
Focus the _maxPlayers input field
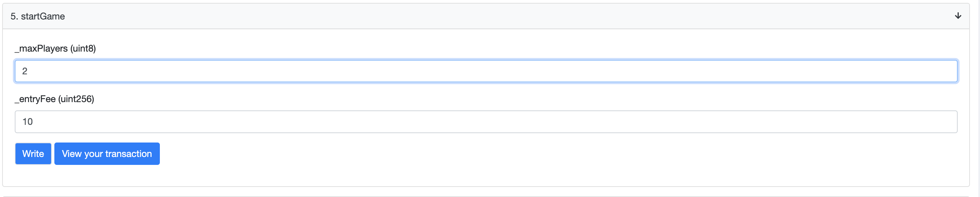pyautogui.click(x=485, y=71)
